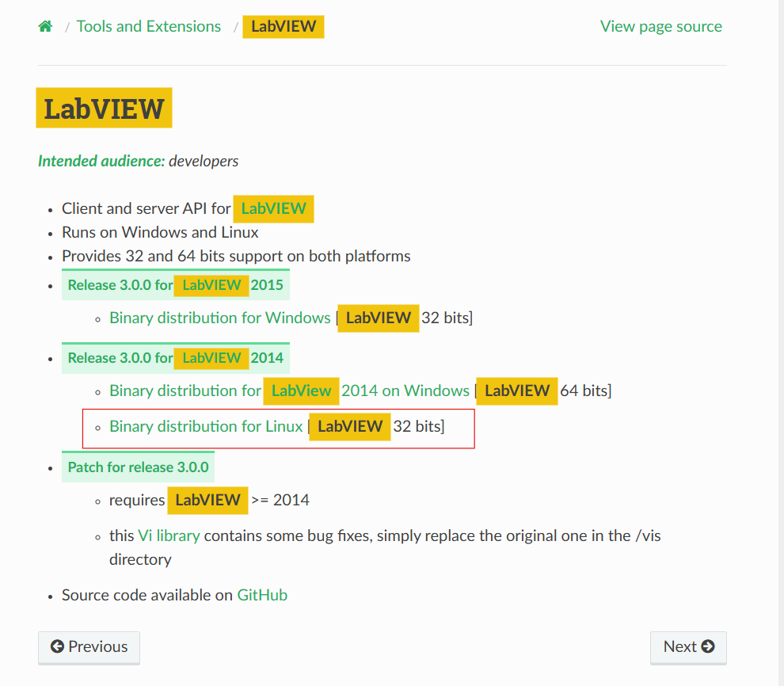
Task: Click '64 bits]' text after LabVIEW
Action: (585, 391)
